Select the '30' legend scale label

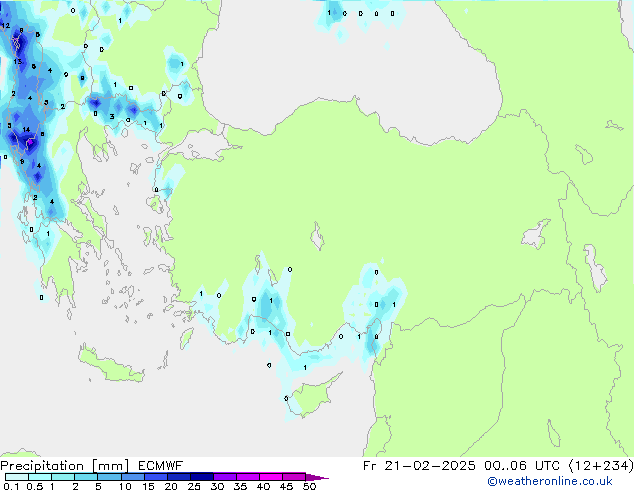pos(217,486)
